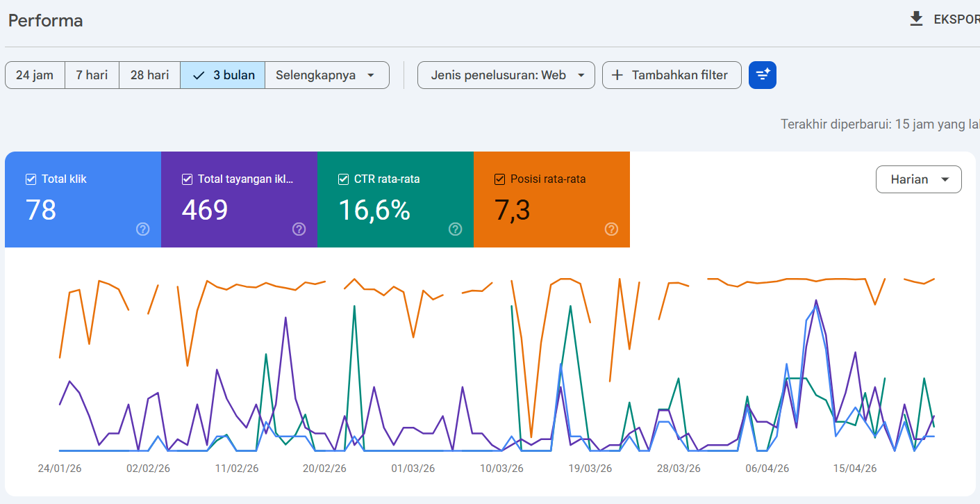Open the Jenis penelusuran: Web dropdown

tap(506, 75)
